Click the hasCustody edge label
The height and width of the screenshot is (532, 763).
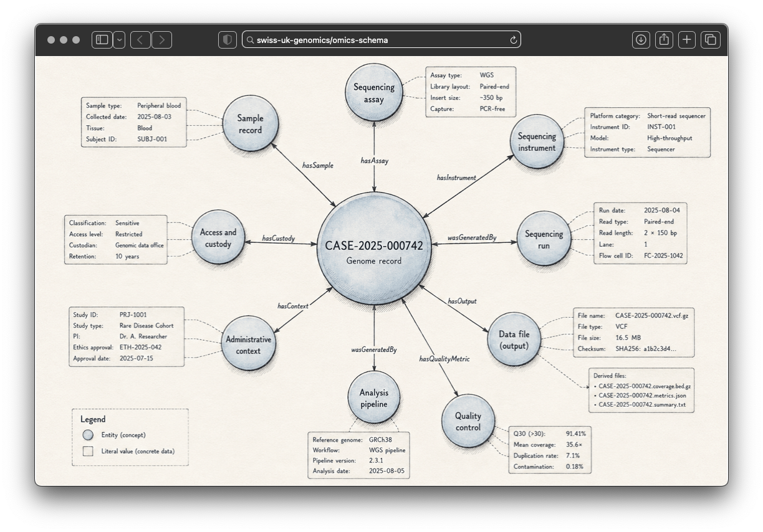(x=279, y=238)
